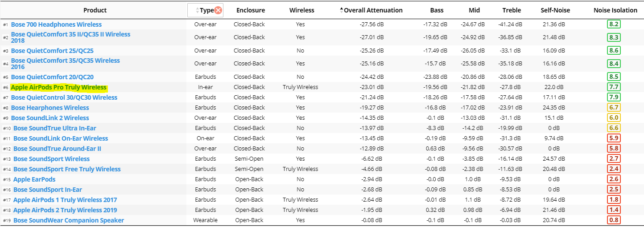Sort table by Self-Noise column header
This screenshot has width=644, height=227.
point(555,10)
